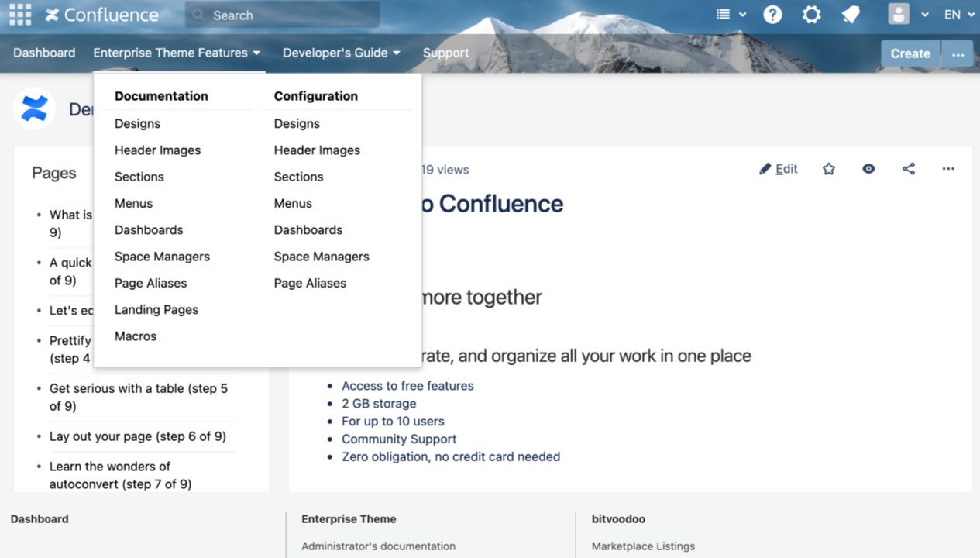980x558 pixels.
Task: Edit the current page
Action: [779, 169]
